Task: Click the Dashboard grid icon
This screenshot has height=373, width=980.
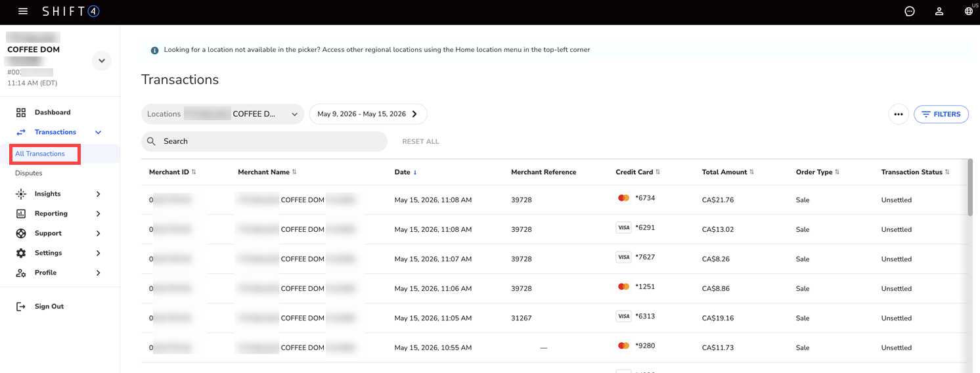Action: tap(21, 112)
